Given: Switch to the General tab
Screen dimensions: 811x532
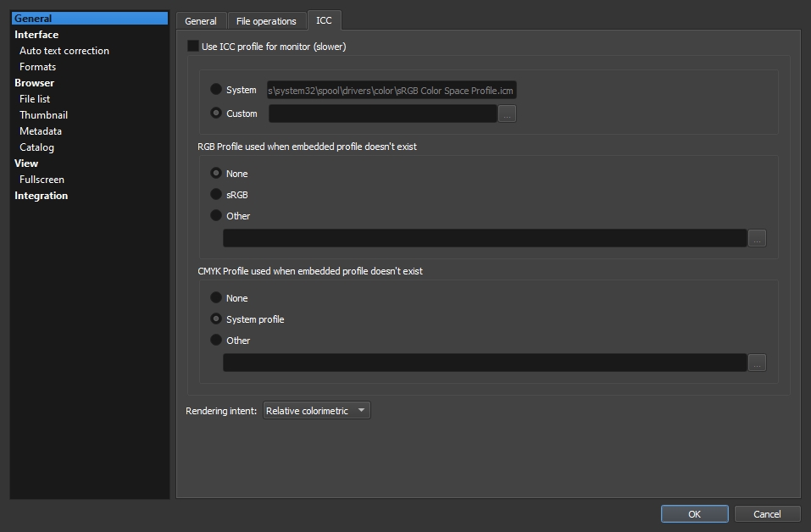Looking at the screenshot, I should tap(201, 21).
